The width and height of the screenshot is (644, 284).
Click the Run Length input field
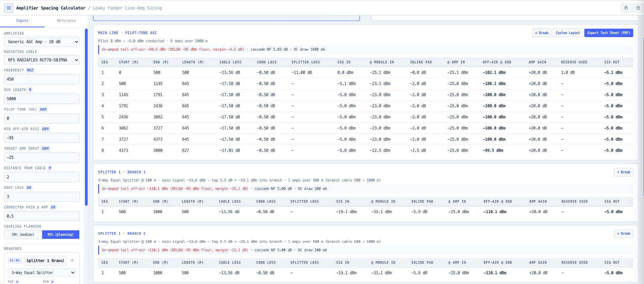(42, 99)
